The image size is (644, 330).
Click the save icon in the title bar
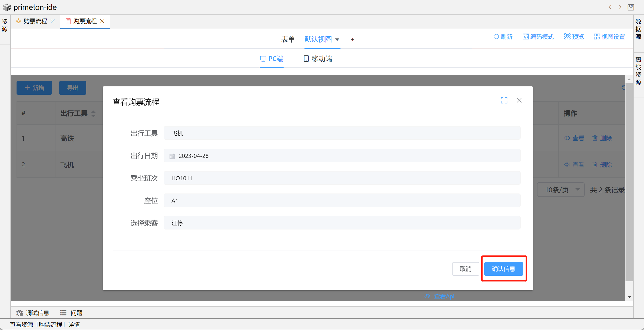pyautogui.click(x=630, y=7)
